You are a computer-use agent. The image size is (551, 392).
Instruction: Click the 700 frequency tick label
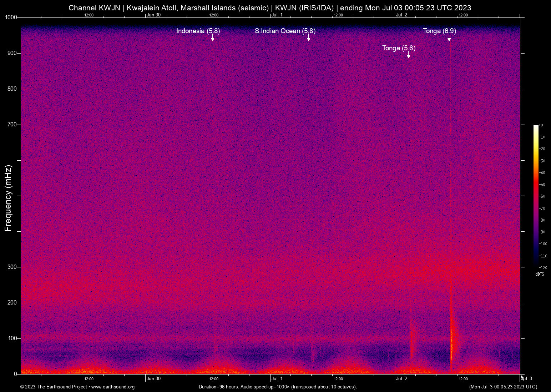click(x=12, y=125)
